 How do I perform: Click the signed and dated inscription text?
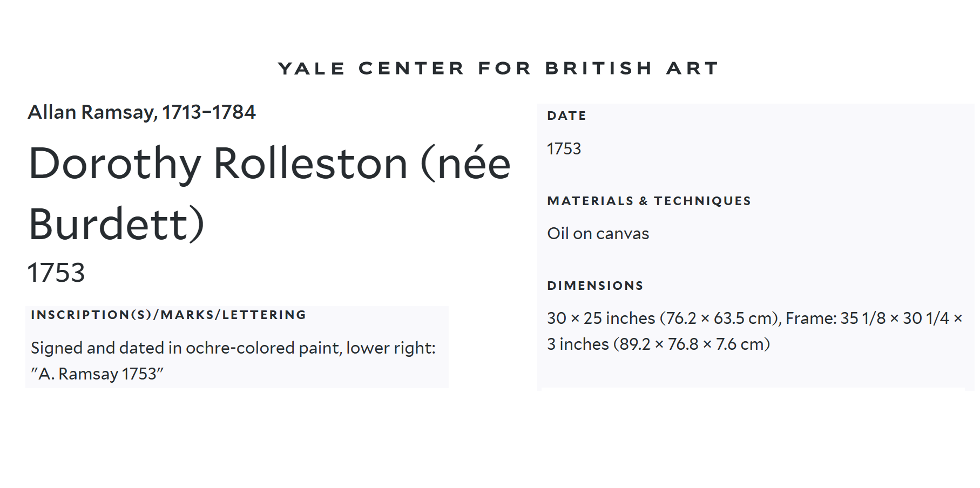(x=233, y=361)
